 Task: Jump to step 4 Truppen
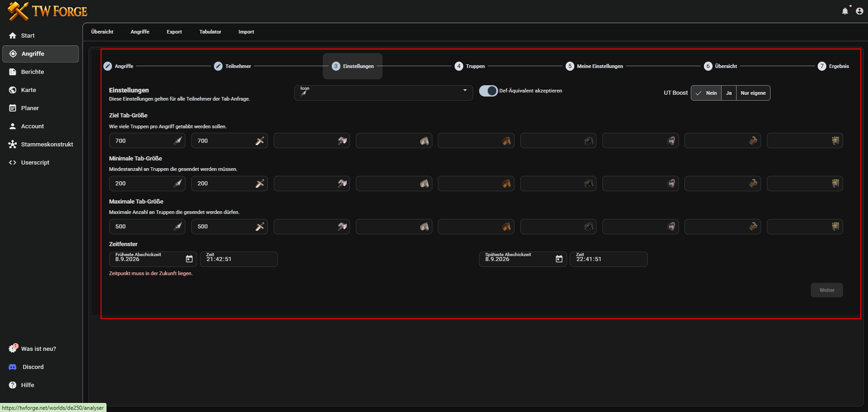click(x=470, y=66)
